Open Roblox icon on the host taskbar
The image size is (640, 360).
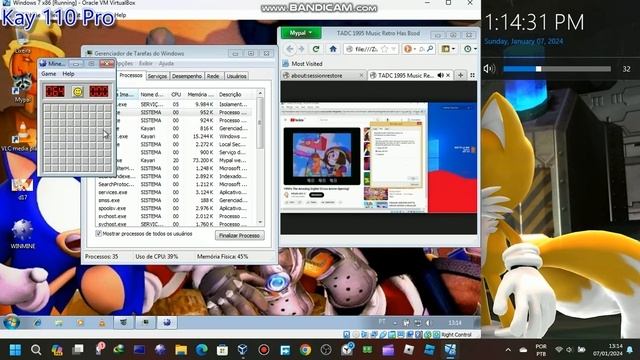(408, 350)
